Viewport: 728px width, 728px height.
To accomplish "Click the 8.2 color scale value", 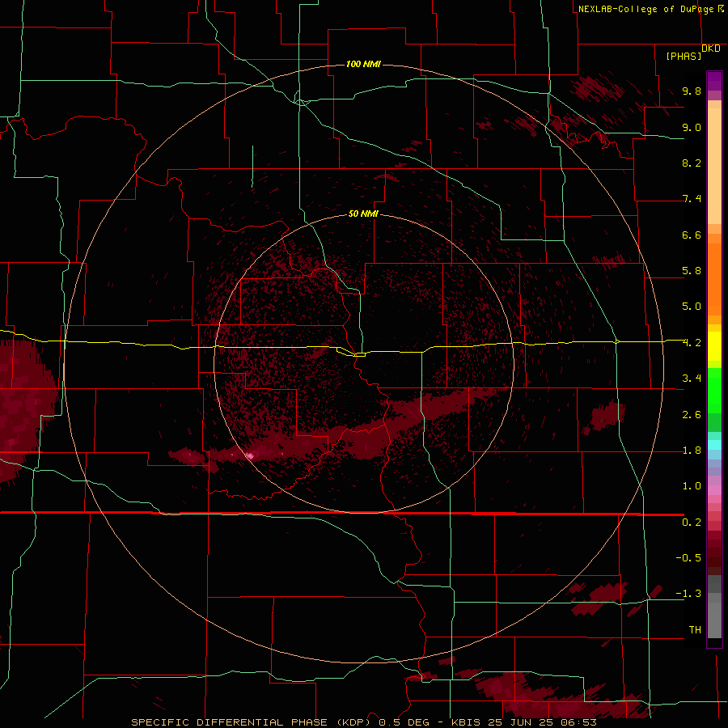I will click(692, 163).
